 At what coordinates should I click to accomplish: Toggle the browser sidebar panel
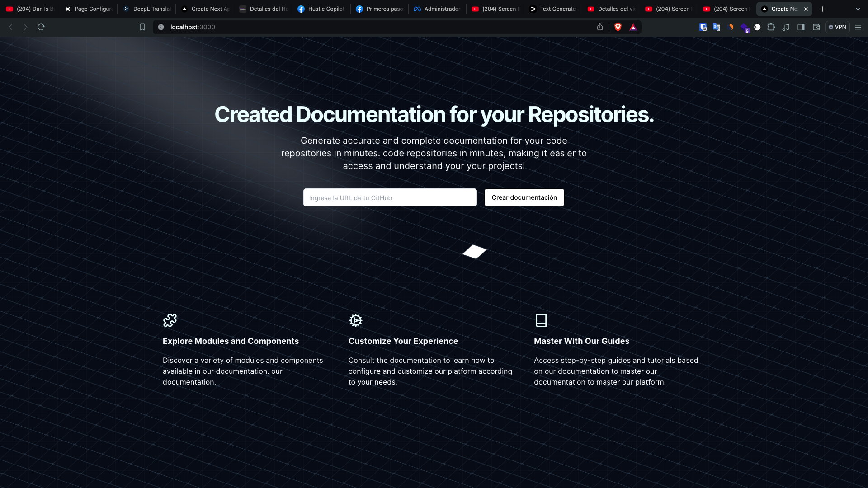point(801,27)
